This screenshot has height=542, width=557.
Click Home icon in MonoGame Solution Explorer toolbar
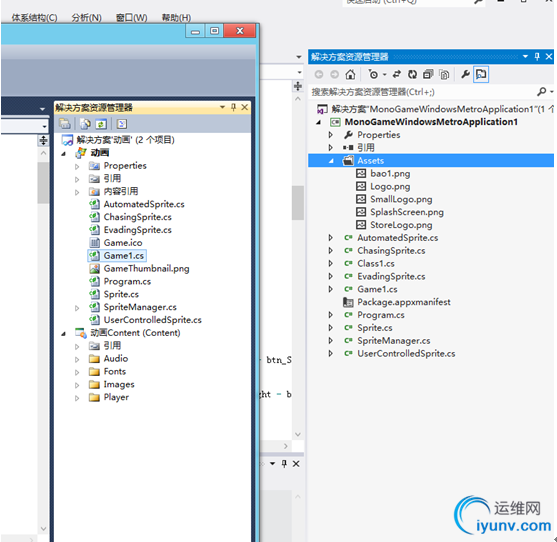tap(350, 75)
